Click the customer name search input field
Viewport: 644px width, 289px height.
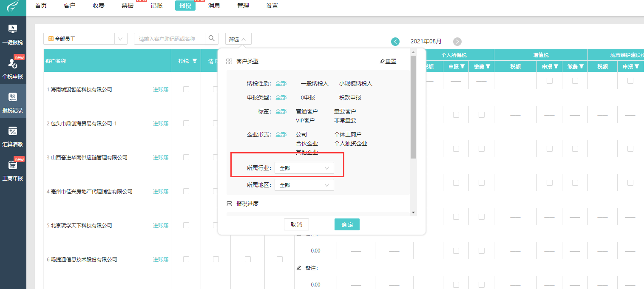click(x=170, y=39)
